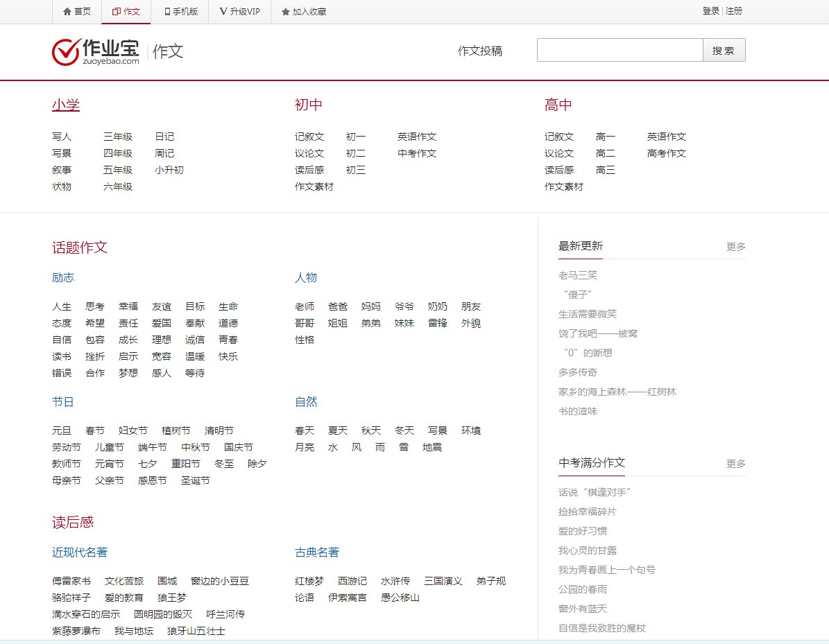Expand 更多 next to 最新更新

coord(736,247)
